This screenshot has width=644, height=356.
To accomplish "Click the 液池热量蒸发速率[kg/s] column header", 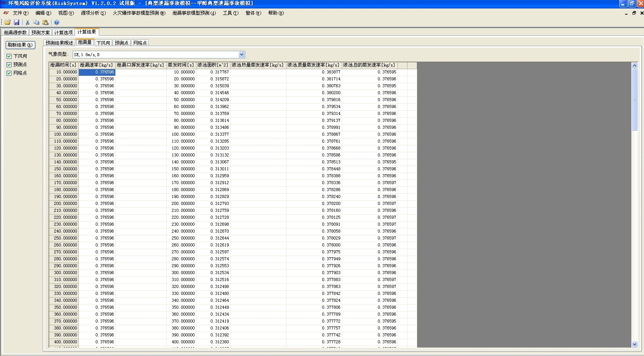I will click(x=258, y=65).
